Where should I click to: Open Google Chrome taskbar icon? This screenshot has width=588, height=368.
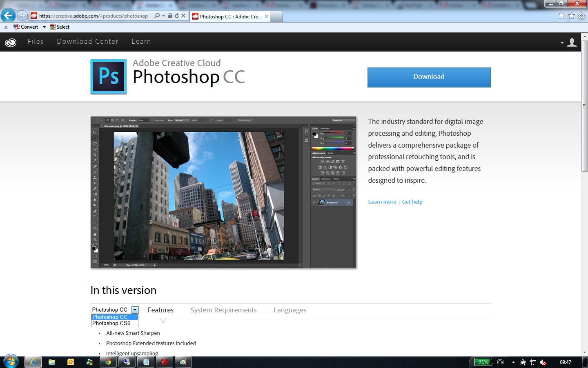coord(108,362)
